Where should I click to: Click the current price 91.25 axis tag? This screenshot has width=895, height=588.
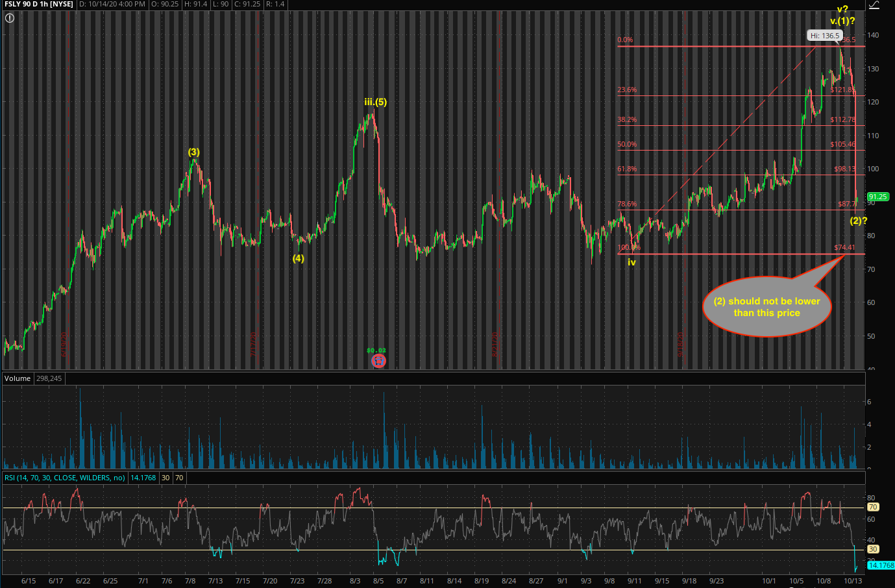[877, 197]
